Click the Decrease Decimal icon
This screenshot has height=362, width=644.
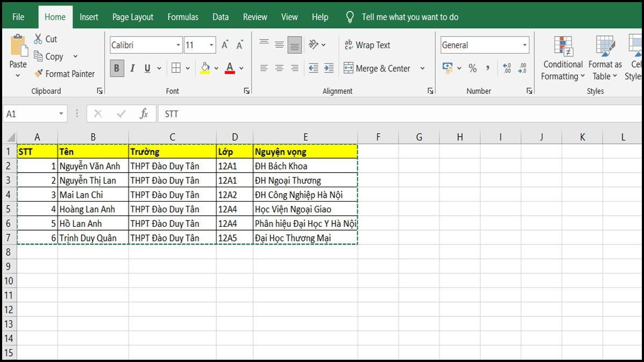click(x=522, y=68)
